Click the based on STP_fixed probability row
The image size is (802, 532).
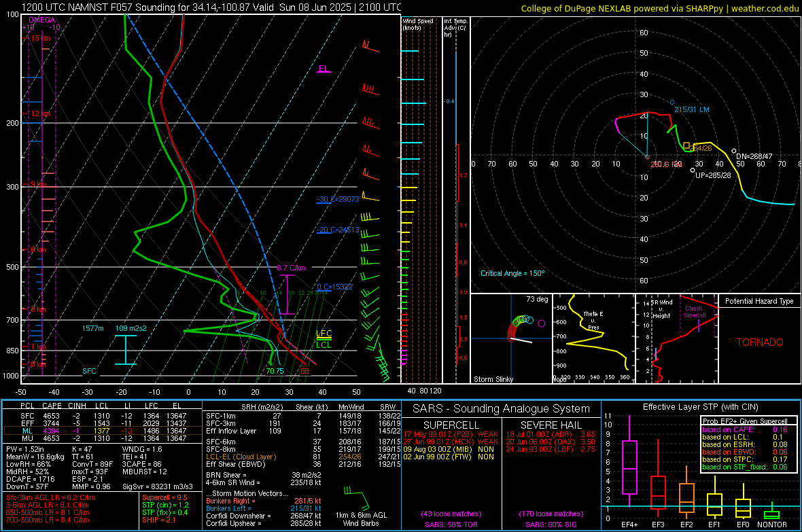pyautogui.click(x=745, y=467)
